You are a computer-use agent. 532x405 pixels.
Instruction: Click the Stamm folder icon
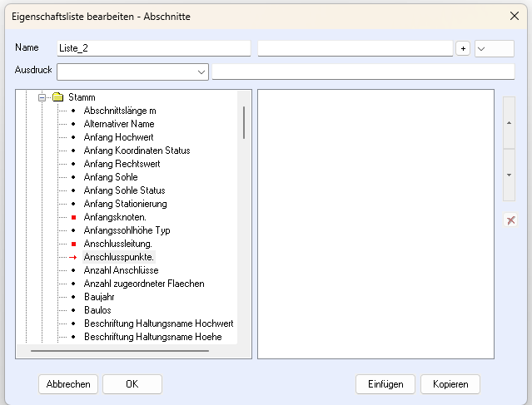(57, 97)
